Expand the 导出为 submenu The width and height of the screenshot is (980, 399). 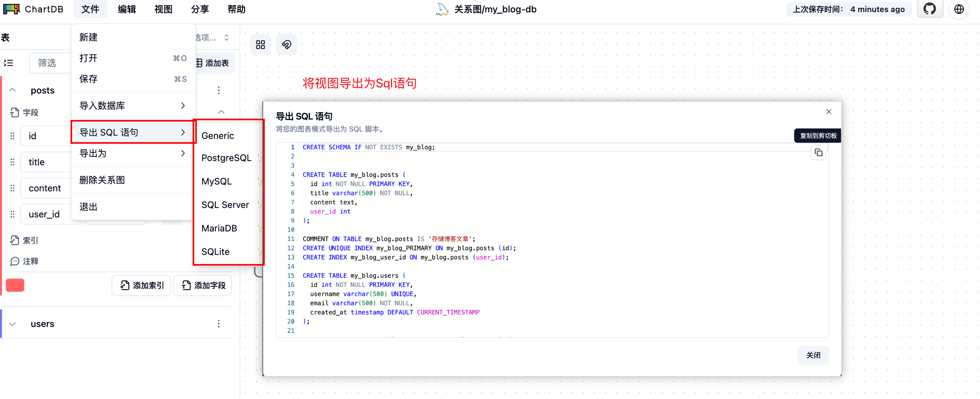tap(133, 153)
